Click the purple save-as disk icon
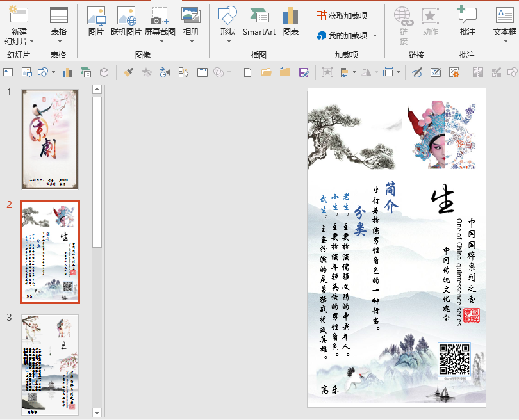 tap(304, 72)
